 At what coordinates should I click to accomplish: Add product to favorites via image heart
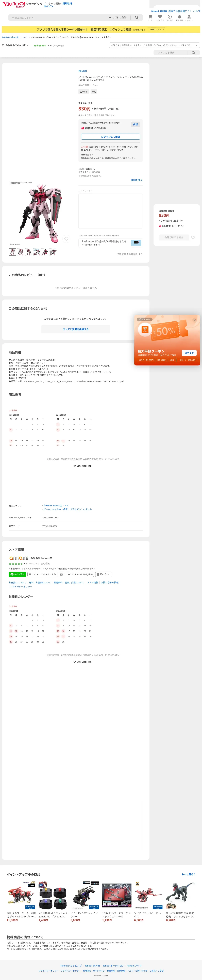[x=66, y=239]
